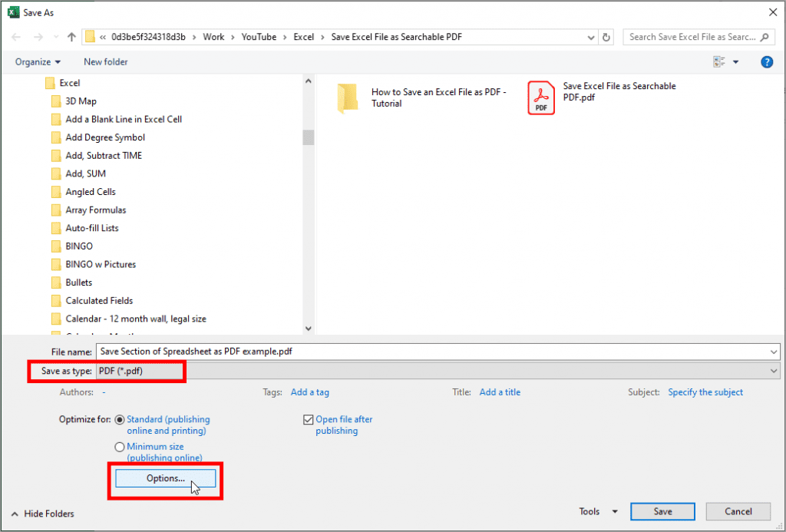Viewport: 786px width, 532px height.
Task: Click Specify the subject link
Action: [705, 392]
